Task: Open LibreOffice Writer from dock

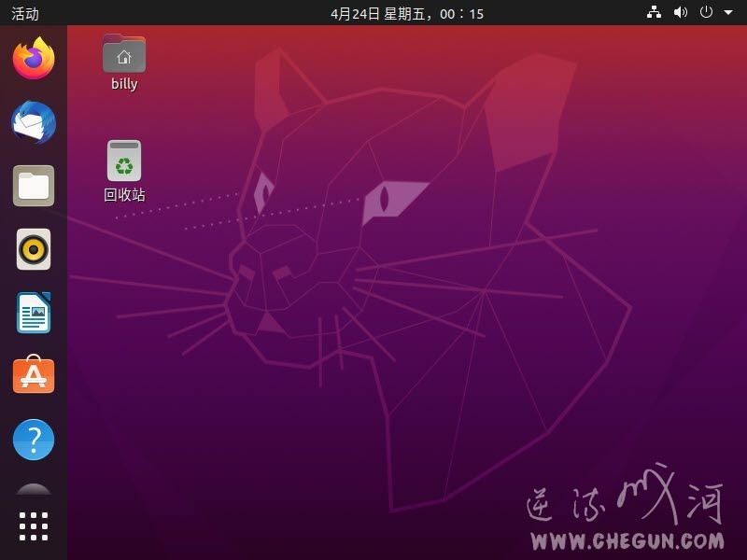Action: (x=34, y=313)
